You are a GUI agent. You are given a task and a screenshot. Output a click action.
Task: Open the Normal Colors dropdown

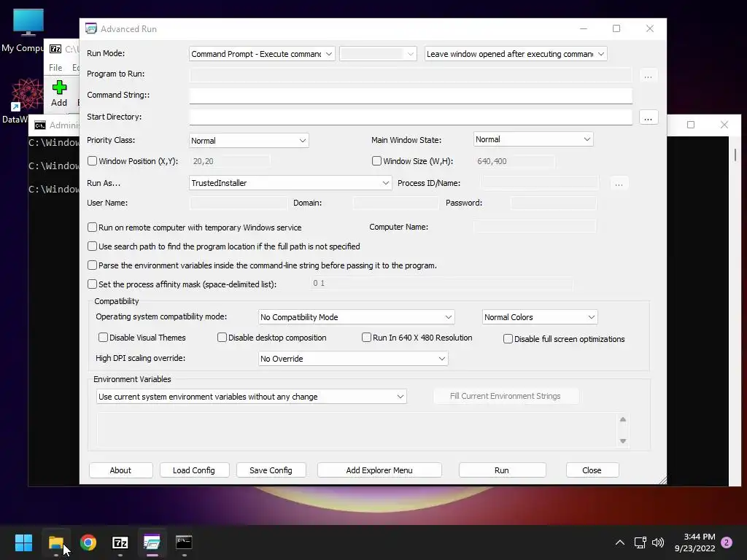point(539,317)
